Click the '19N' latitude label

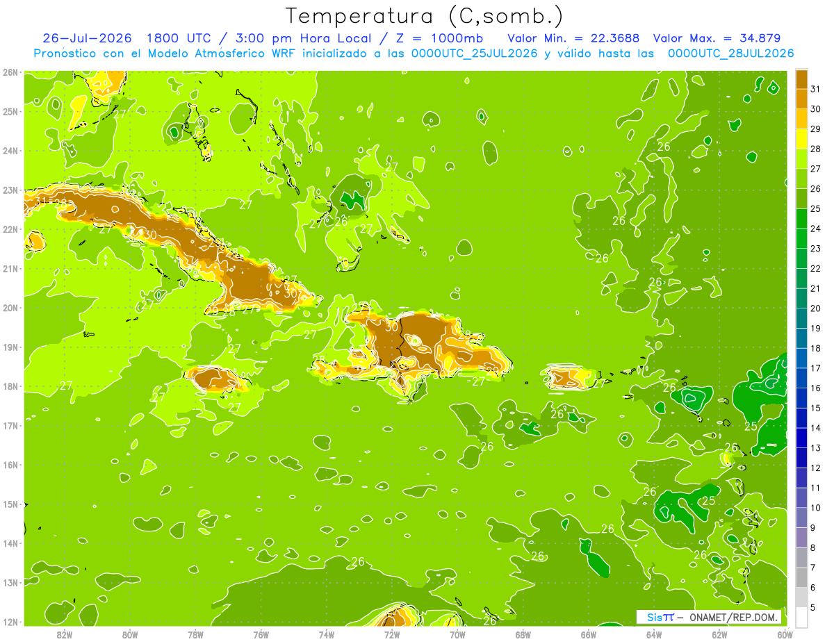tap(10, 347)
